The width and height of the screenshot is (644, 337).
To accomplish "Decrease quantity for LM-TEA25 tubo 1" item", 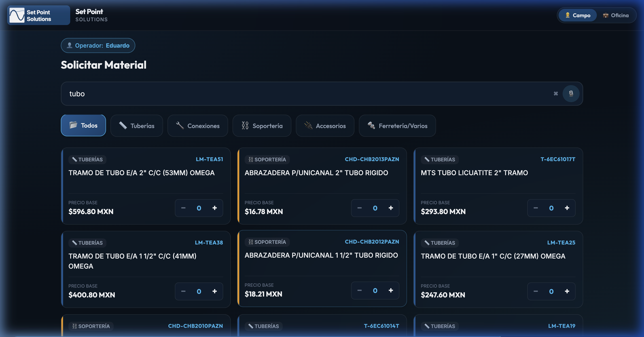I will coord(536,291).
